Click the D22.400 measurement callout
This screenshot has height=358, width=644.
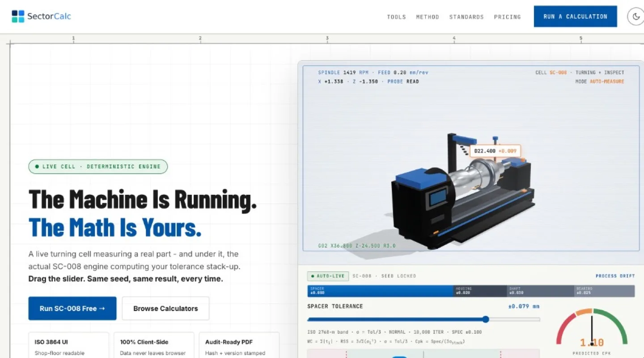click(496, 151)
